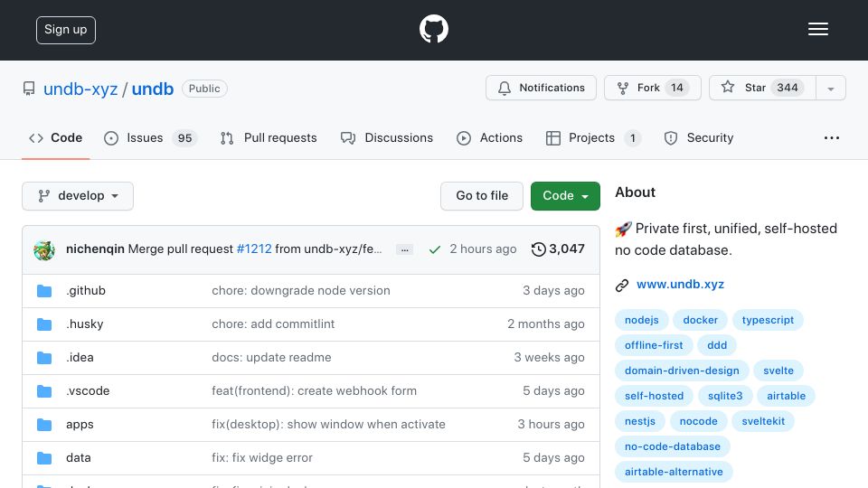
Task: Click the airtable-alternative topic tag
Action: pos(674,472)
